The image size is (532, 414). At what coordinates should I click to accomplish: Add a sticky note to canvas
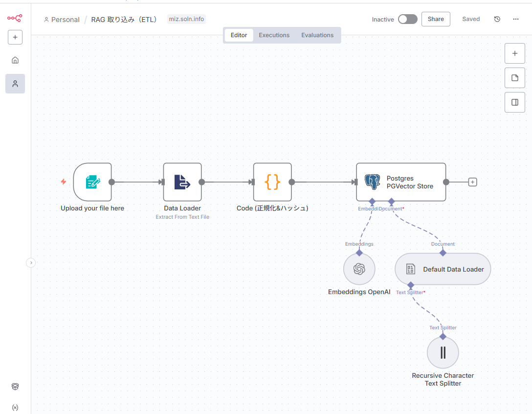(515, 78)
